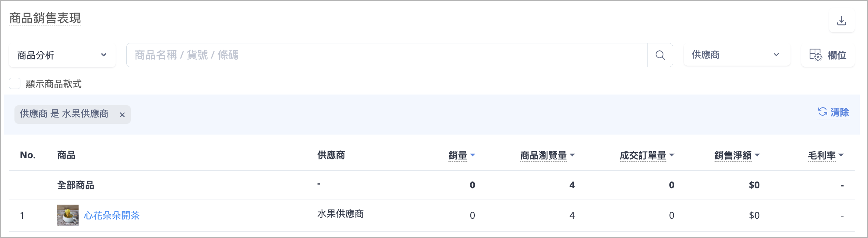Click the search magnifier icon
The width and height of the screenshot is (868, 238).
[660, 55]
